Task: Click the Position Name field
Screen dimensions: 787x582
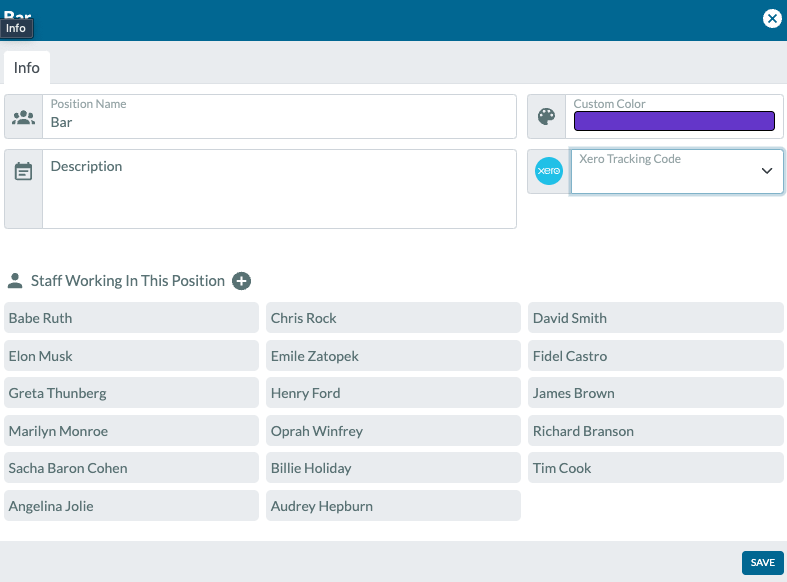Action: tap(280, 116)
